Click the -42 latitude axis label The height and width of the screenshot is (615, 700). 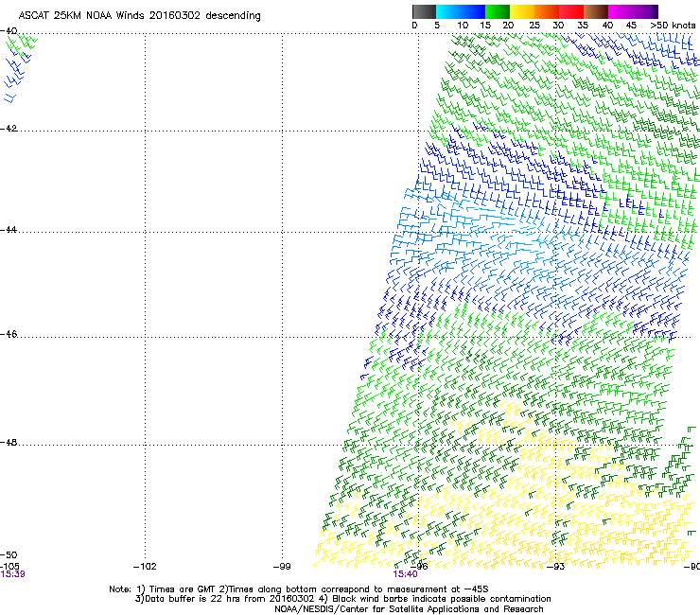(x=9, y=129)
